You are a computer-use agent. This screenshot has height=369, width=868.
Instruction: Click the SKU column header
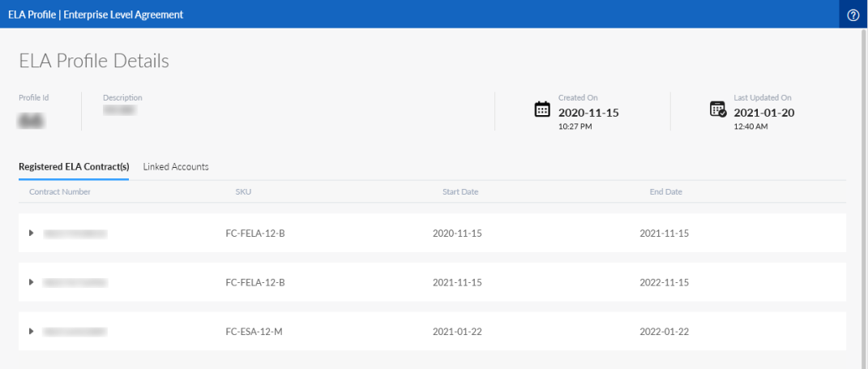tap(243, 191)
